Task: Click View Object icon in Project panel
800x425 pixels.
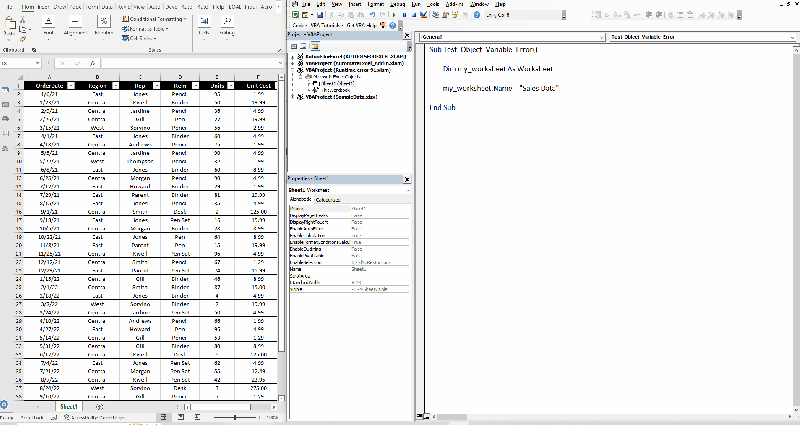Action: coord(304,46)
